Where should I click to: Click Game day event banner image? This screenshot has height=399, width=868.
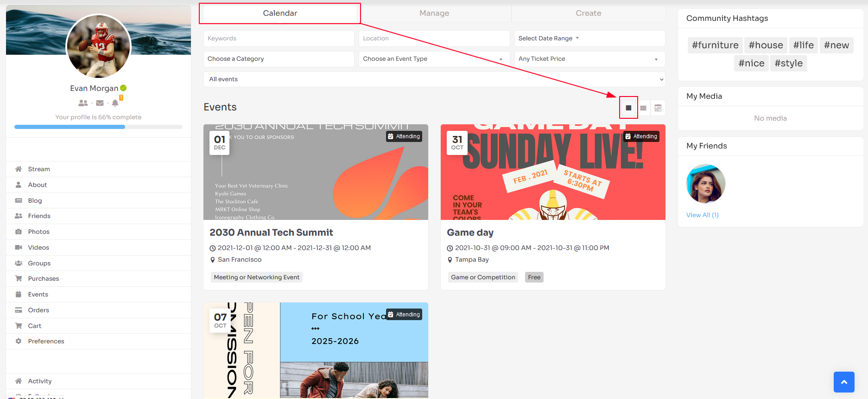553,172
